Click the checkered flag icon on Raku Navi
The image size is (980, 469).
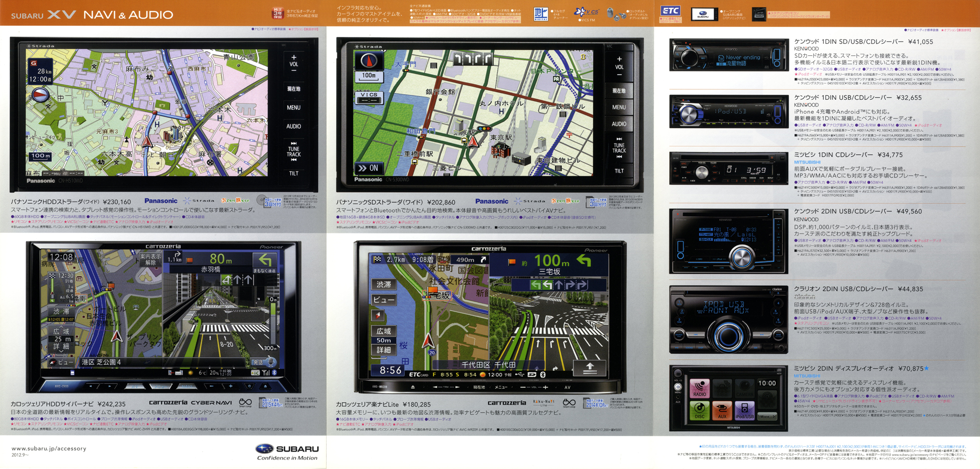(x=378, y=259)
